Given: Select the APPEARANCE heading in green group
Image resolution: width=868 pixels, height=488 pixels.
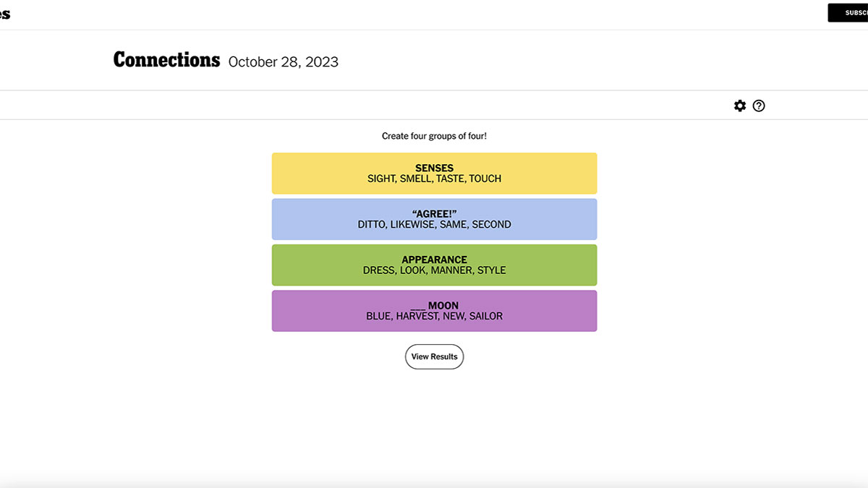Looking at the screenshot, I should [x=434, y=260].
